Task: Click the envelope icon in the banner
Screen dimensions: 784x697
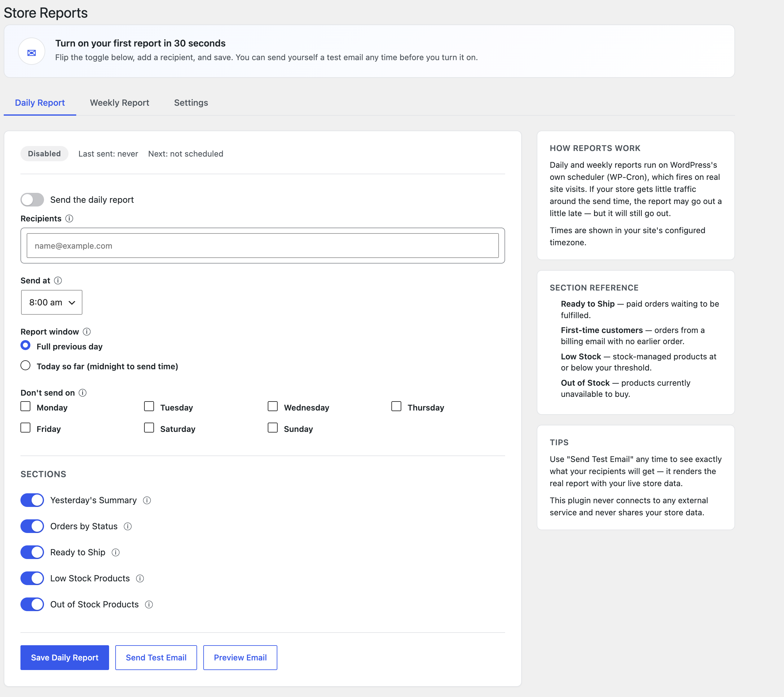Action: click(31, 52)
